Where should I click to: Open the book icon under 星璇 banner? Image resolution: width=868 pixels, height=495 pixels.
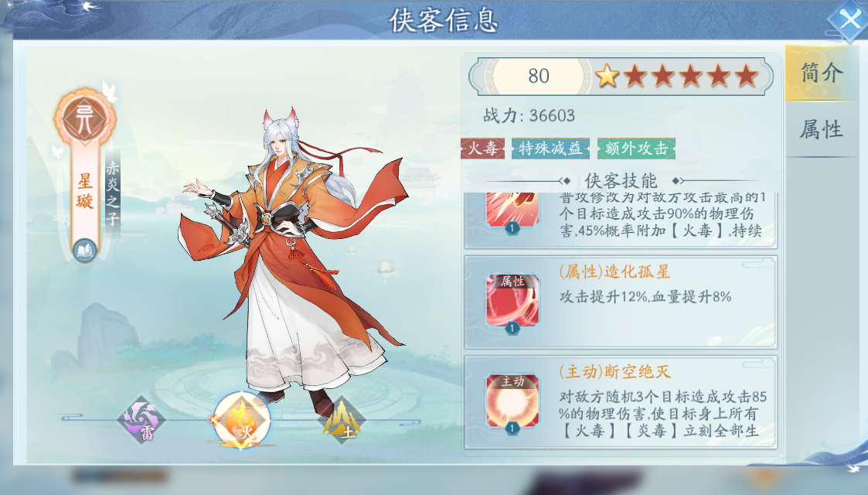[x=85, y=251]
